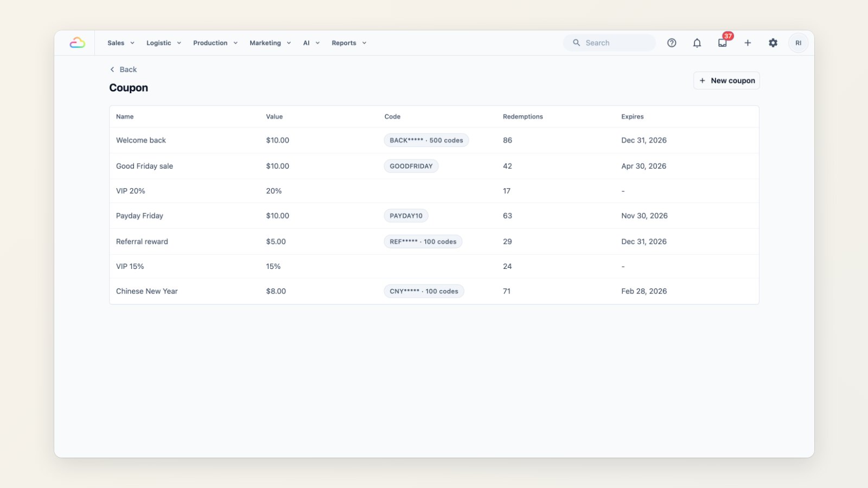The width and height of the screenshot is (868, 488).
Task: Click the BACK***** 500 codes chip
Action: 426,140
